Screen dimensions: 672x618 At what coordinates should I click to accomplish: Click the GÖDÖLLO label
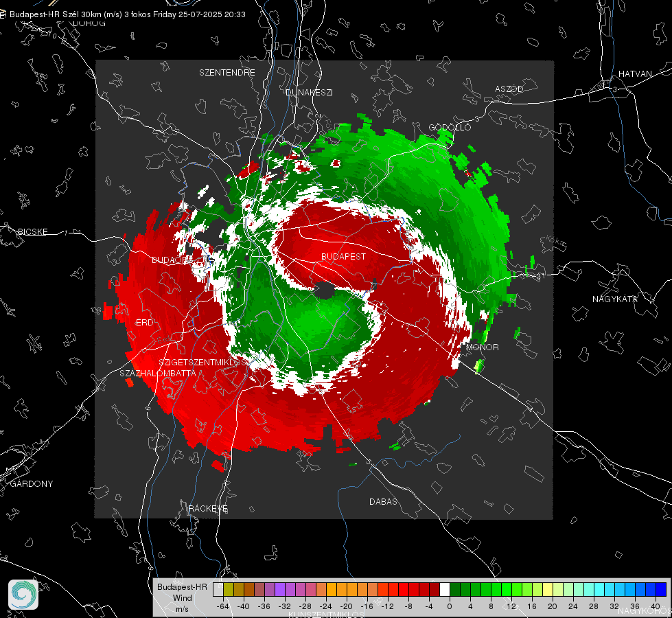(x=450, y=127)
